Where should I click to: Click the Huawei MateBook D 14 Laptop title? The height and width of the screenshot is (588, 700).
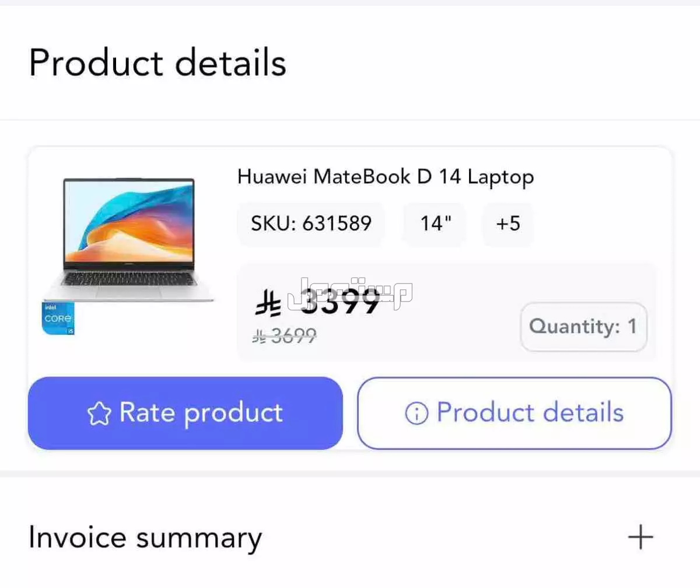click(x=385, y=176)
